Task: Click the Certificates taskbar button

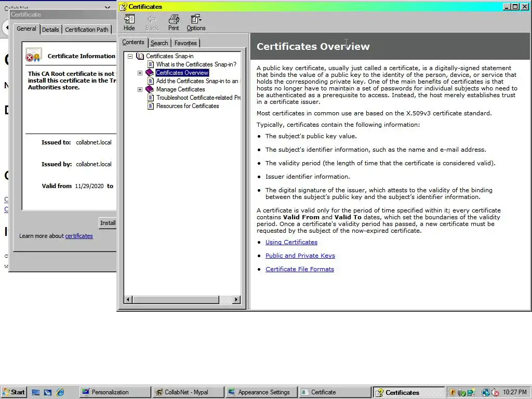Action: pos(409,392)
